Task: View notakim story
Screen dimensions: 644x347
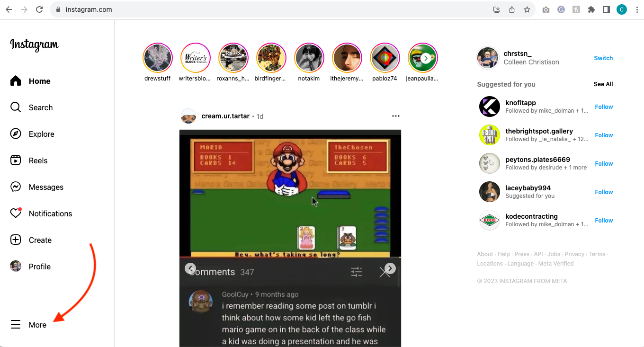Action: (309, 58)
